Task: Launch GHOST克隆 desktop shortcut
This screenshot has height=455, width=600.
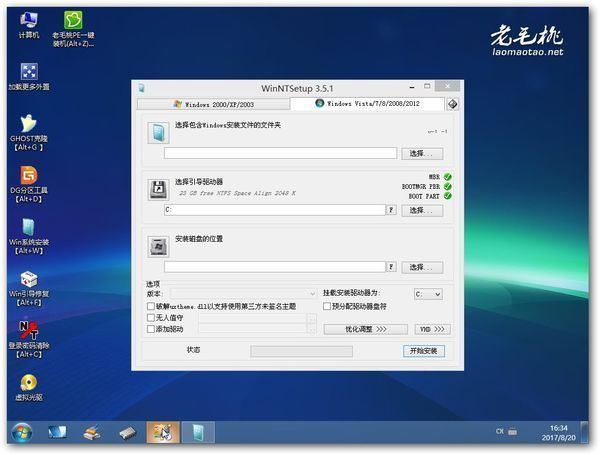Action: (x=29, y=132)
